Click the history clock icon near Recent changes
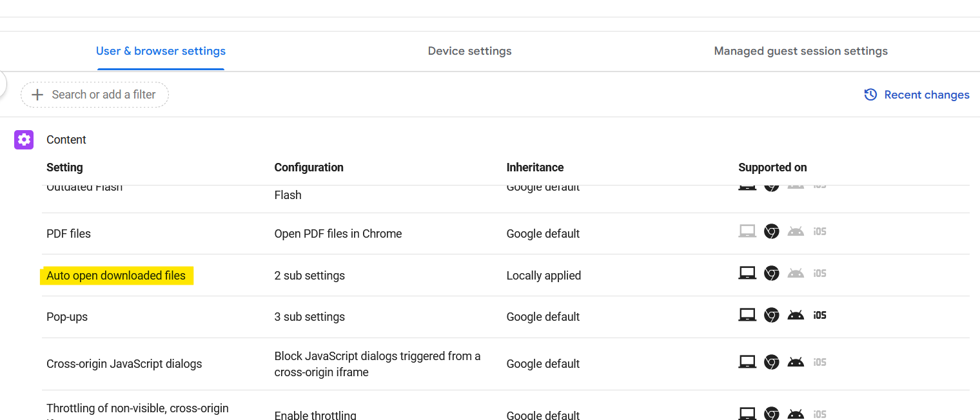Screen dimensions: 980x420 [x=870, y=94]
